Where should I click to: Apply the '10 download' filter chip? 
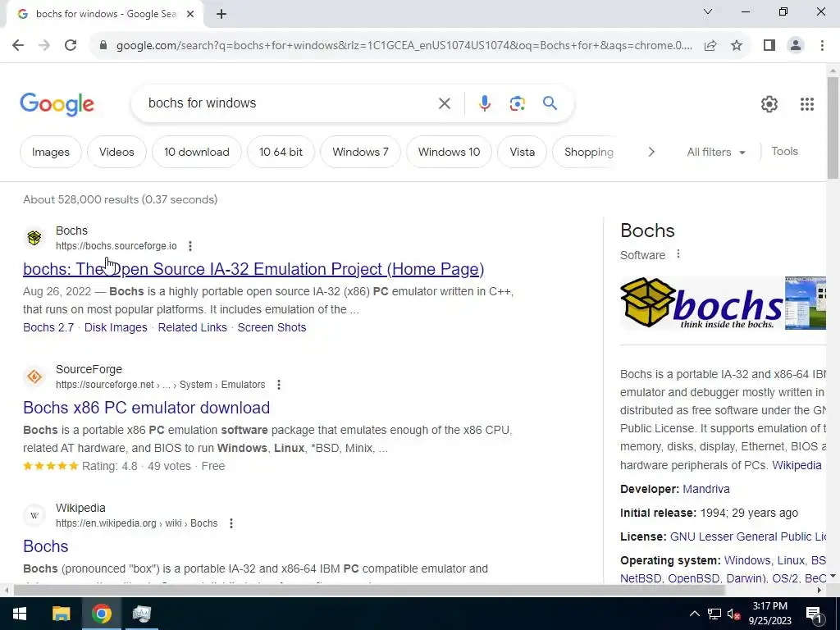(197, 152)
